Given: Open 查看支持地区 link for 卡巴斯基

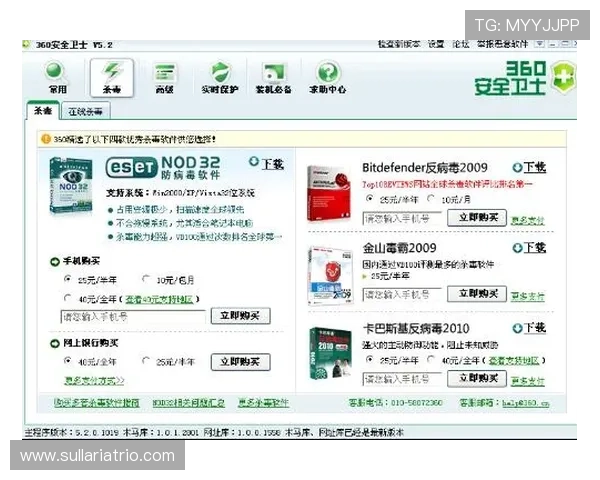Looking at the screenshot, I should [514, 361].
